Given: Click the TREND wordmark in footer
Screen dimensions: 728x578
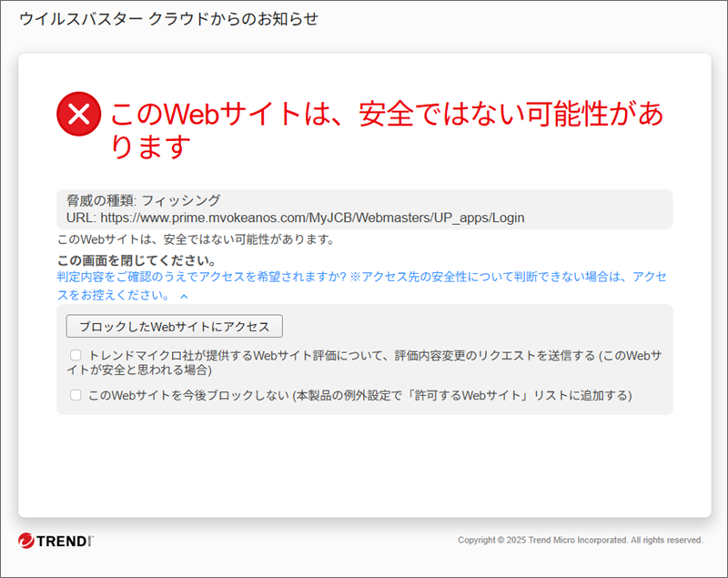Looking at the screenshot, I should pyautogui.click(x=61, y=542).
